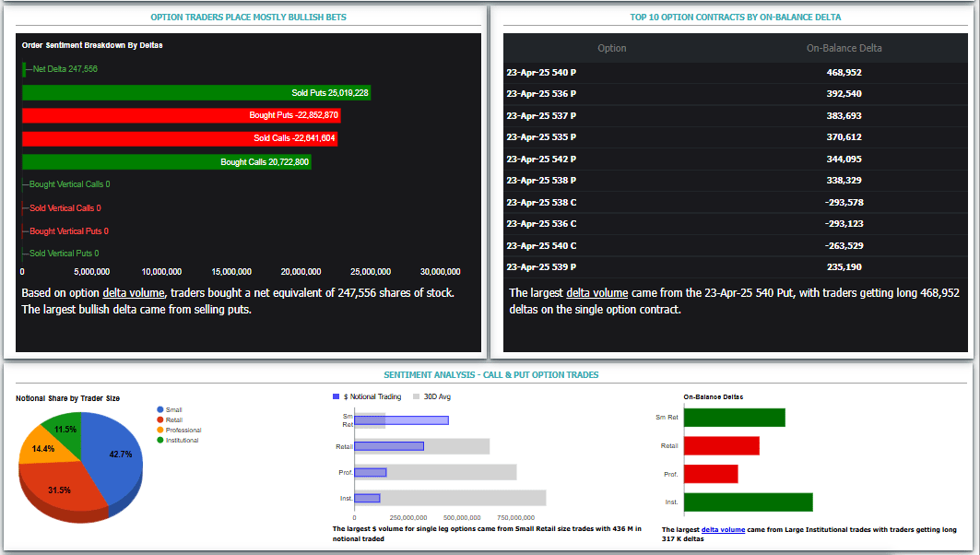Click the green Bought Calls bar

coord(166,162)
